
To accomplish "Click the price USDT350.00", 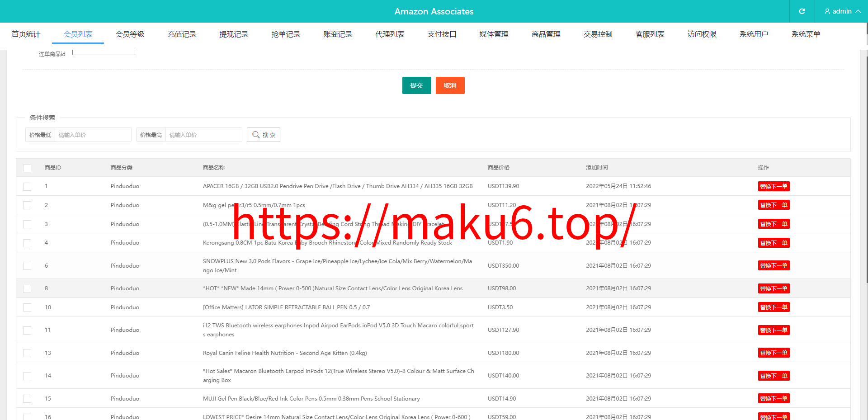I will (x=504, y=266).
